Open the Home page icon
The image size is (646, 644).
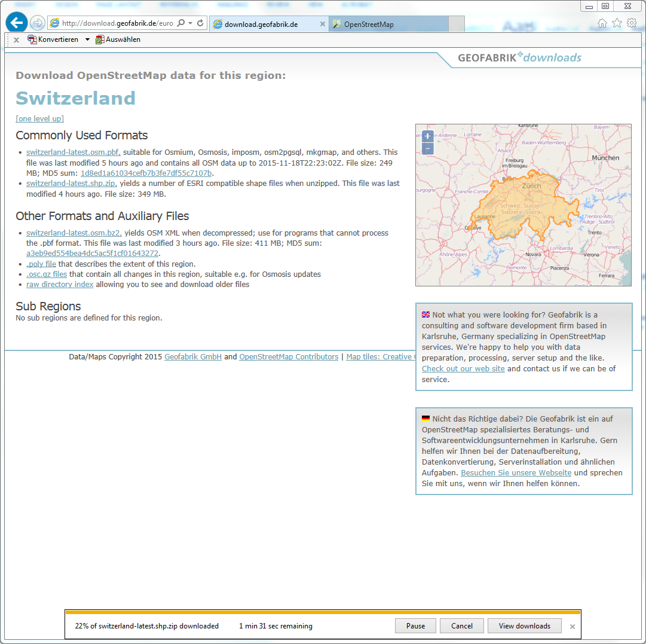click(x=602, y=23)
